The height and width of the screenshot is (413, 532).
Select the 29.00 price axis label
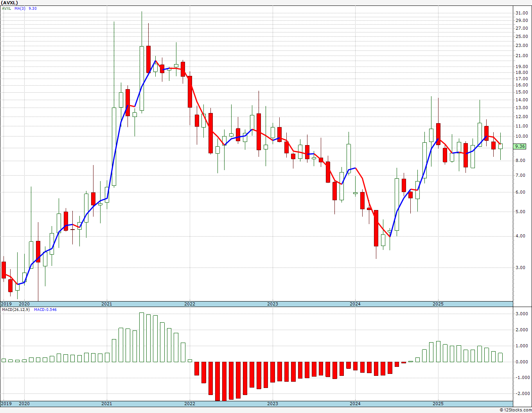(522, 20)
